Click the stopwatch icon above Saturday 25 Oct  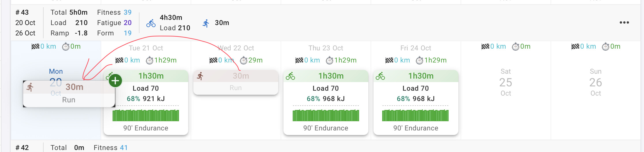coord(516,47)
